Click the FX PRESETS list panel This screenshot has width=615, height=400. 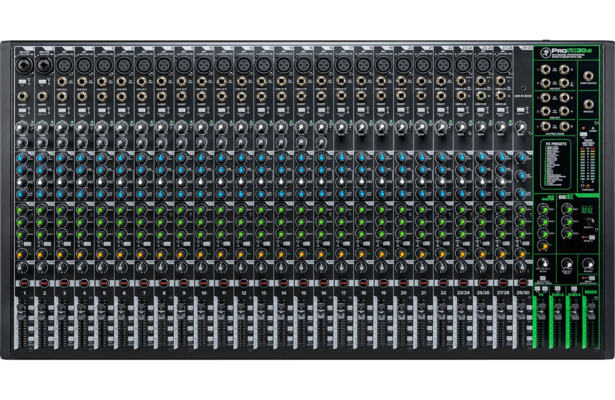[555, 164]
